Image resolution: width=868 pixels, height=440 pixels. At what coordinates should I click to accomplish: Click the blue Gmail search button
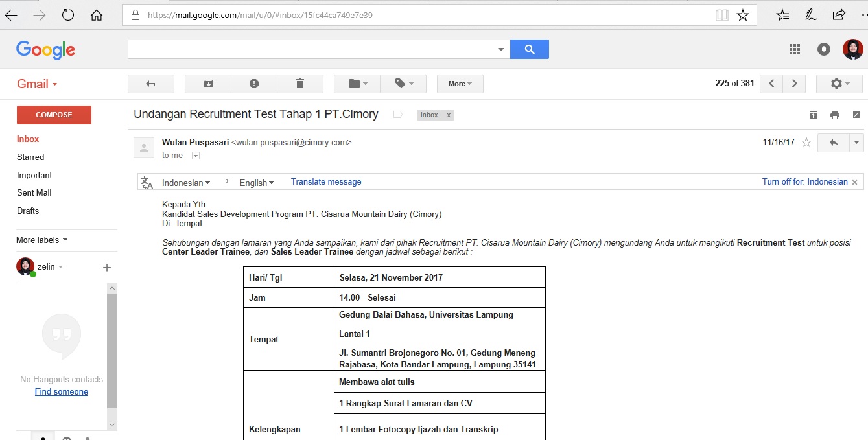point(530,49)
